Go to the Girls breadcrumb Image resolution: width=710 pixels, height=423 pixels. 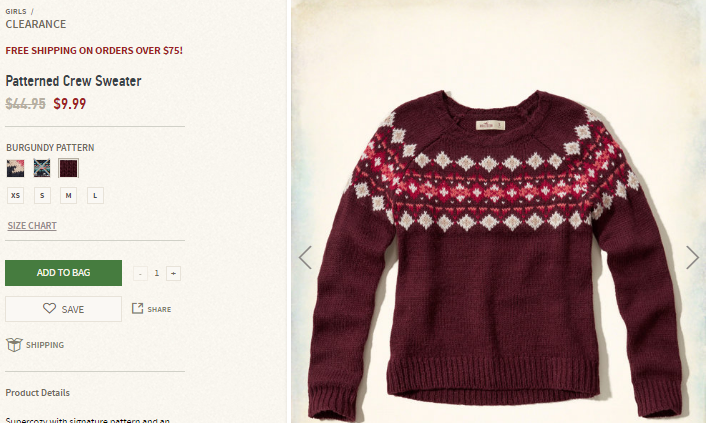pos(16,11)
